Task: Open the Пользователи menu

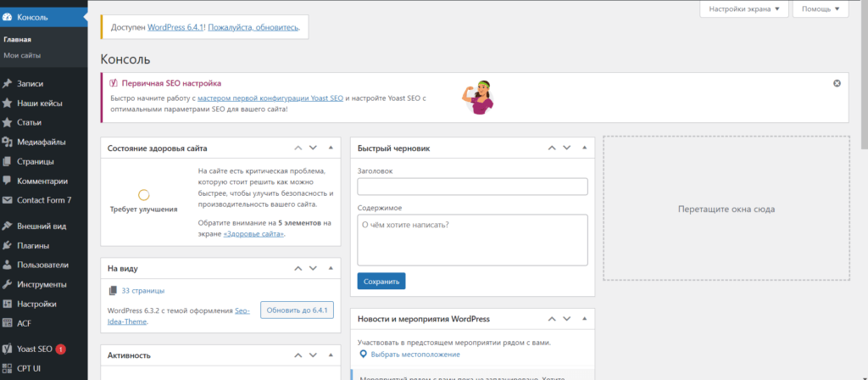Action: (44, 265)
